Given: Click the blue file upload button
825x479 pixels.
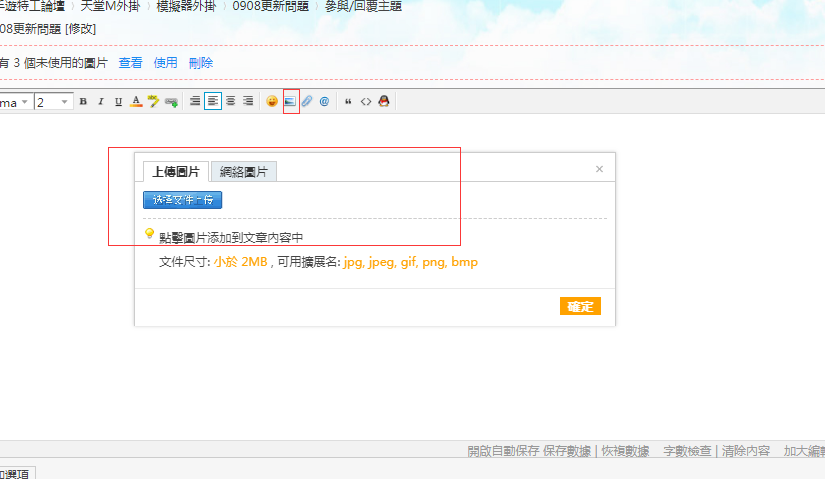Looking at the screenshot, I should (182, 200).
